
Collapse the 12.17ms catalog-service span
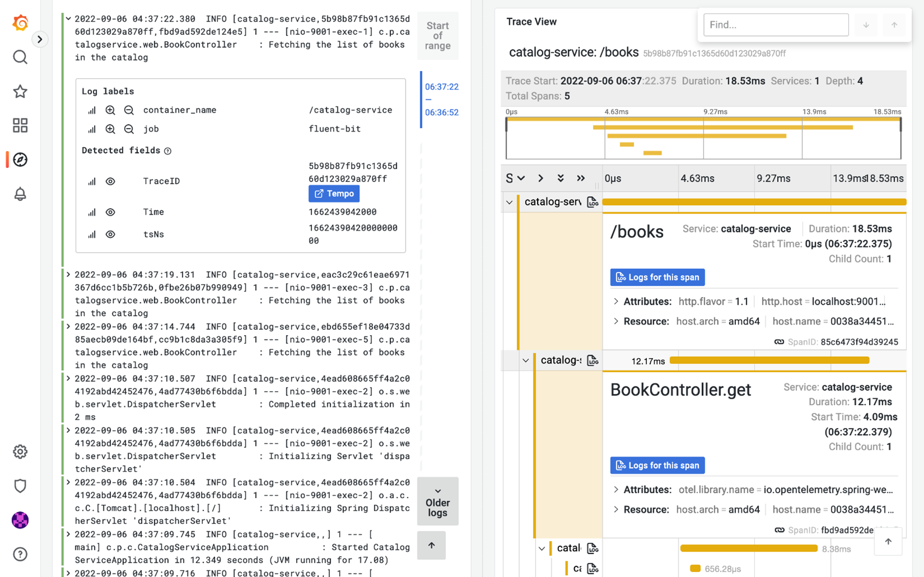click(x=526, y=360)
